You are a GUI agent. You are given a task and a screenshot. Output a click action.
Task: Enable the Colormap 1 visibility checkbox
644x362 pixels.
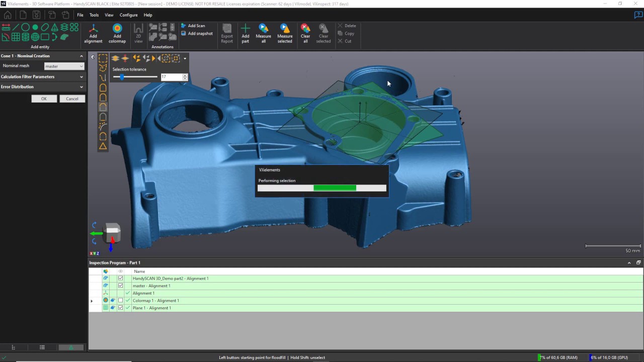pyautogui.click(x=120, y=300)
